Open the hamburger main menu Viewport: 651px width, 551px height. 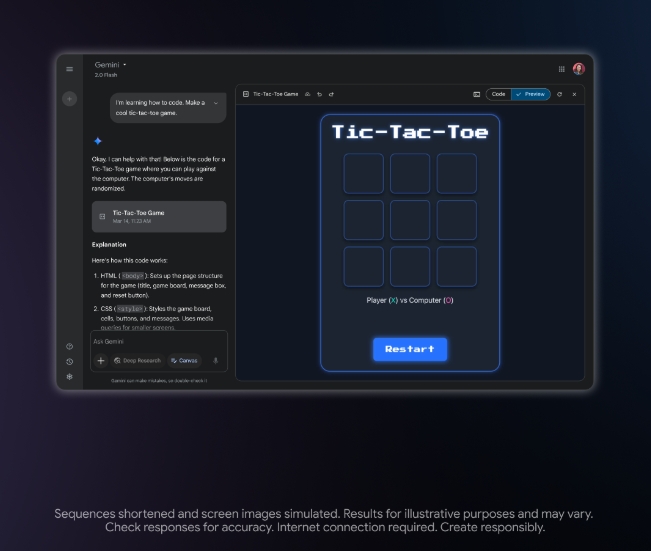coord(69,69)
